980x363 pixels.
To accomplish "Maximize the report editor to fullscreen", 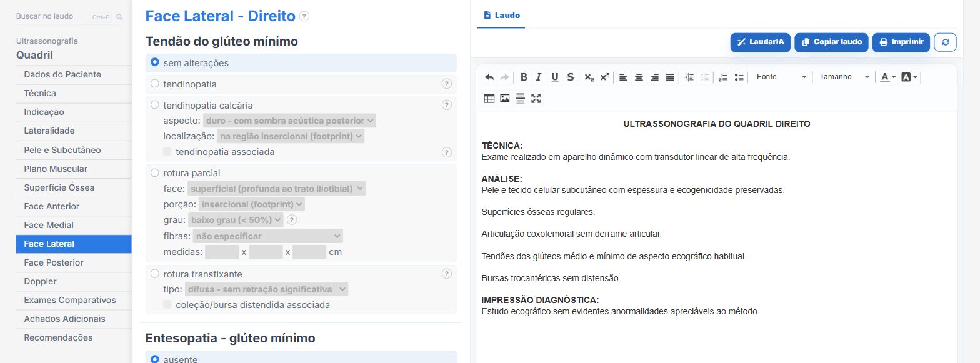I will [x=536, y=98].
